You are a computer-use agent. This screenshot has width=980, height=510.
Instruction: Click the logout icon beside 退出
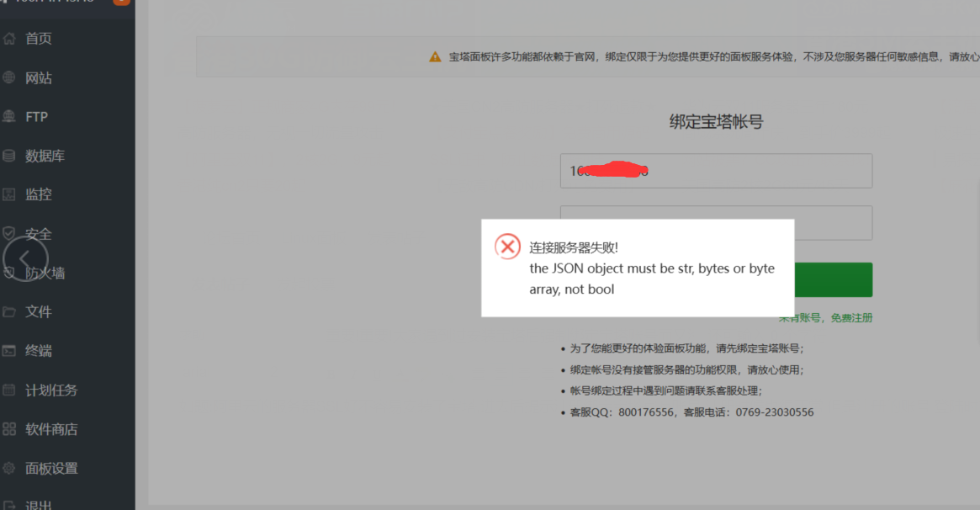pos(8,505)
